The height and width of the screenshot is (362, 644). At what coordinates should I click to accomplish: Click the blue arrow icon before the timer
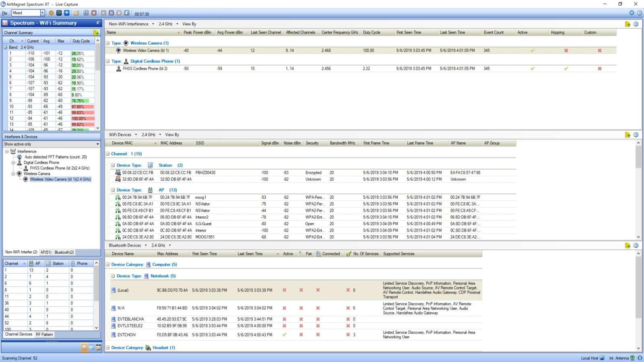(127, 13)
